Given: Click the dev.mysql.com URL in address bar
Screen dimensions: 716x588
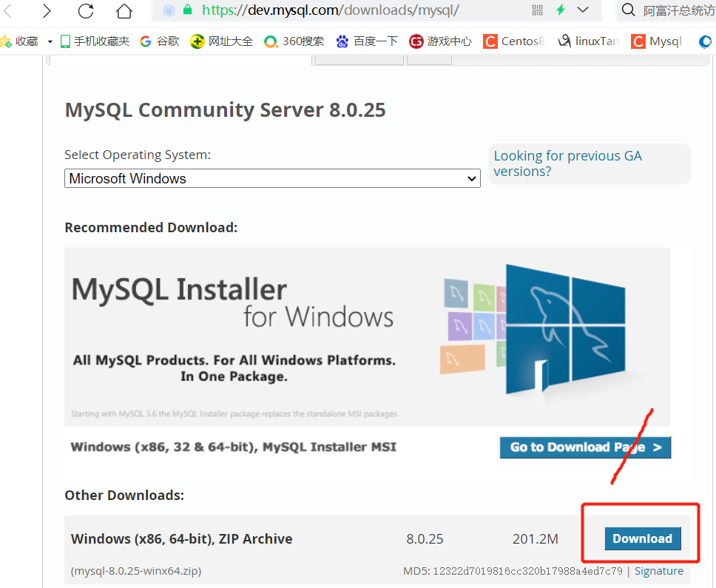Looking at the screenshot, I should coord(331,10).
